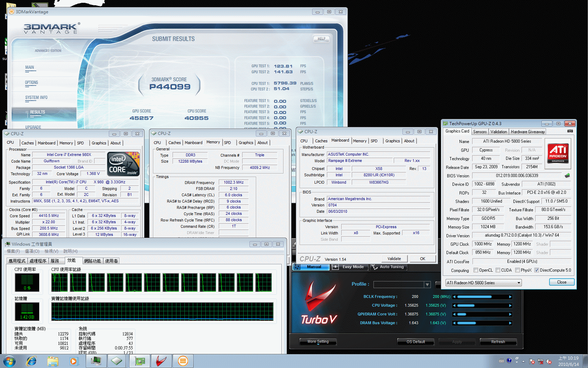Click the QPI/DRAM Core Volt slider bar

482,314
